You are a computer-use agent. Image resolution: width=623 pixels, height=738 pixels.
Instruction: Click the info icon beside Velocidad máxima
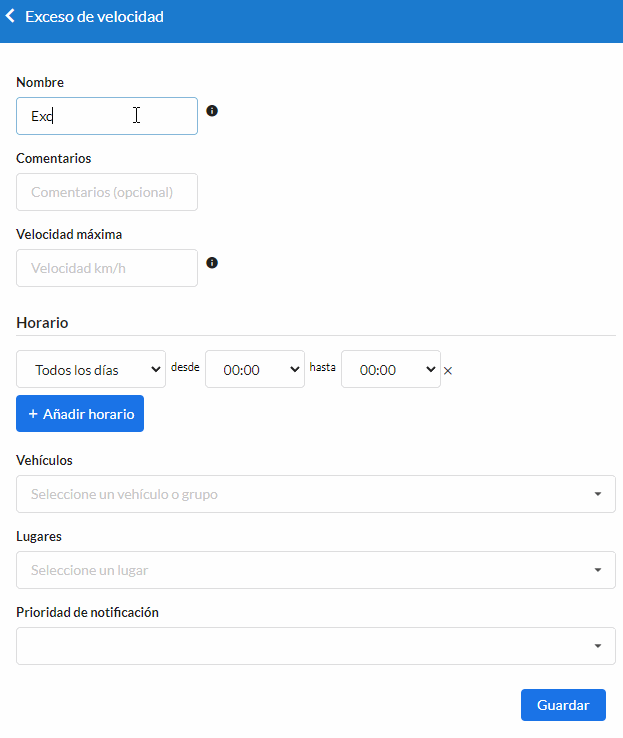pos(212,263)
